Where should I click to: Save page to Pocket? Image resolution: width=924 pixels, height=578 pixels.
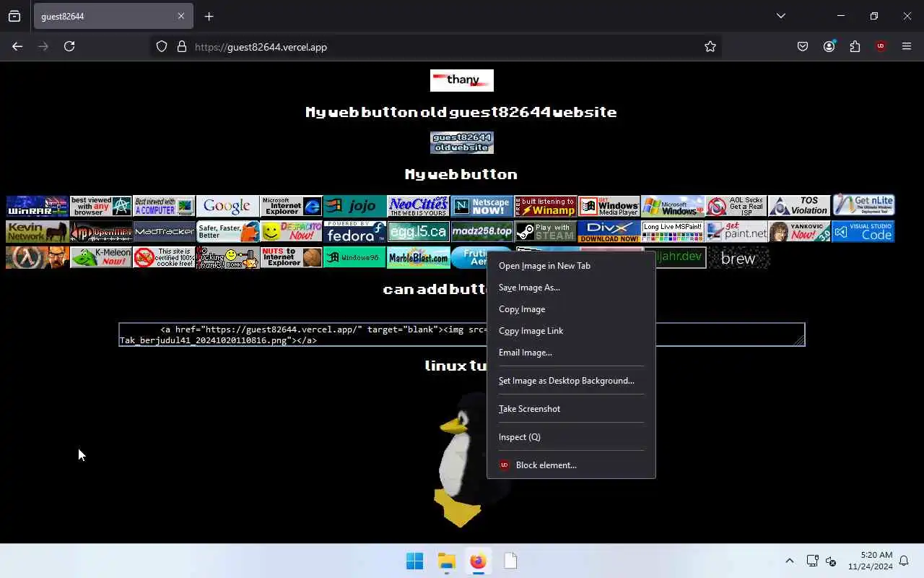(x=803, y=46)
